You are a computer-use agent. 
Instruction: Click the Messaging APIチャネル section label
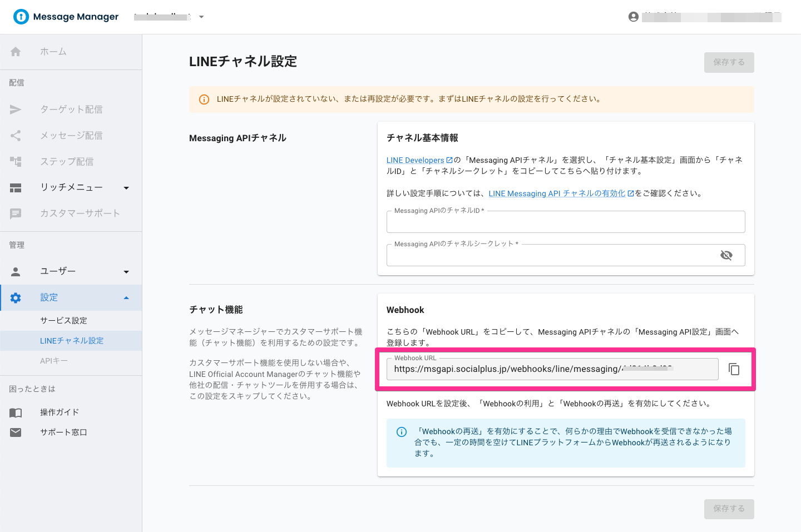[x=238, y=138]
